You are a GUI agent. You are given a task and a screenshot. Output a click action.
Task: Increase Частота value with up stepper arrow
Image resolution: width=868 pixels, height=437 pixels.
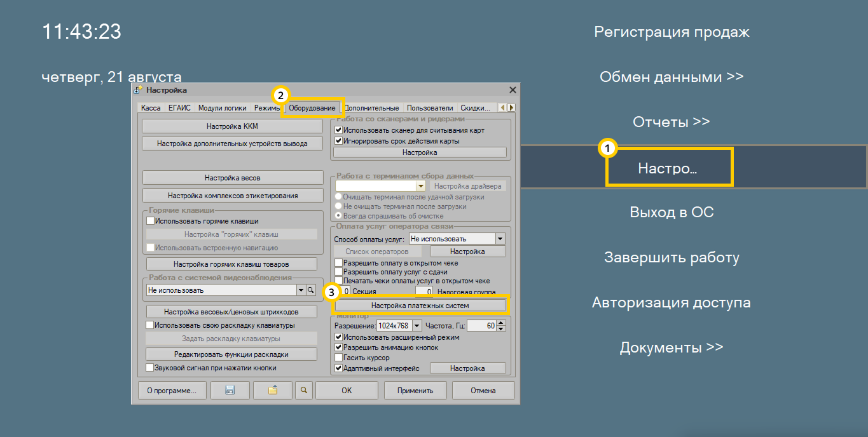(501, 323)
